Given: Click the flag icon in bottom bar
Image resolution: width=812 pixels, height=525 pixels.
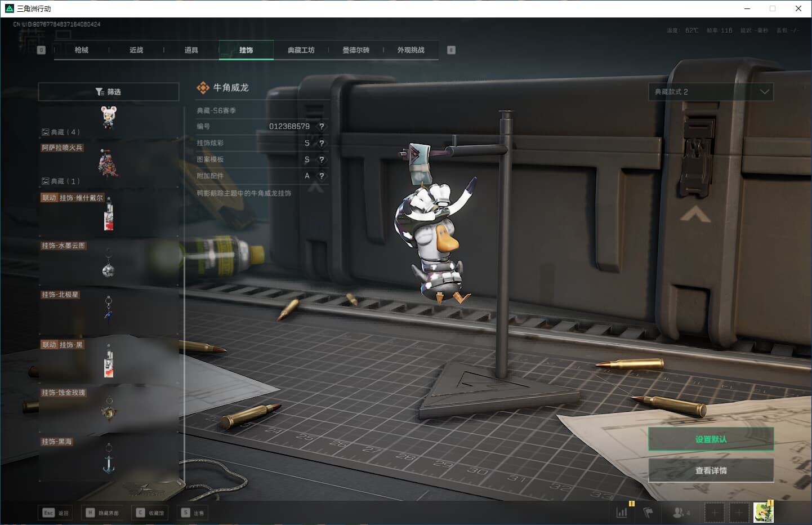Looking at the screenshot, I should click(648, 513).
